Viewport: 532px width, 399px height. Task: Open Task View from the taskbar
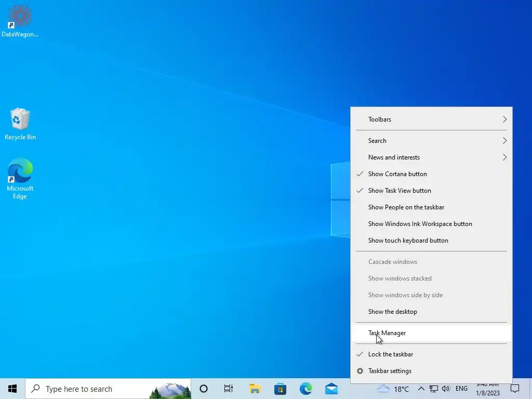(x=229, y=389)
